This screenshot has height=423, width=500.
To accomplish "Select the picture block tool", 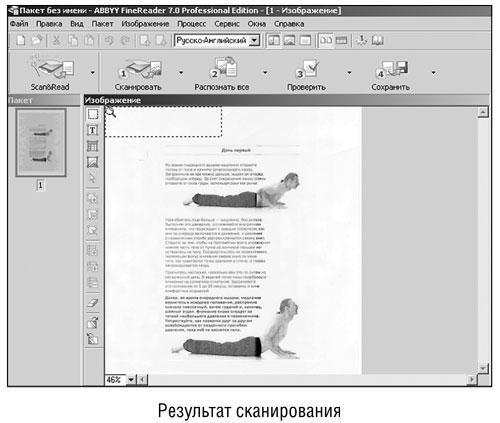I will coord(92,162).
